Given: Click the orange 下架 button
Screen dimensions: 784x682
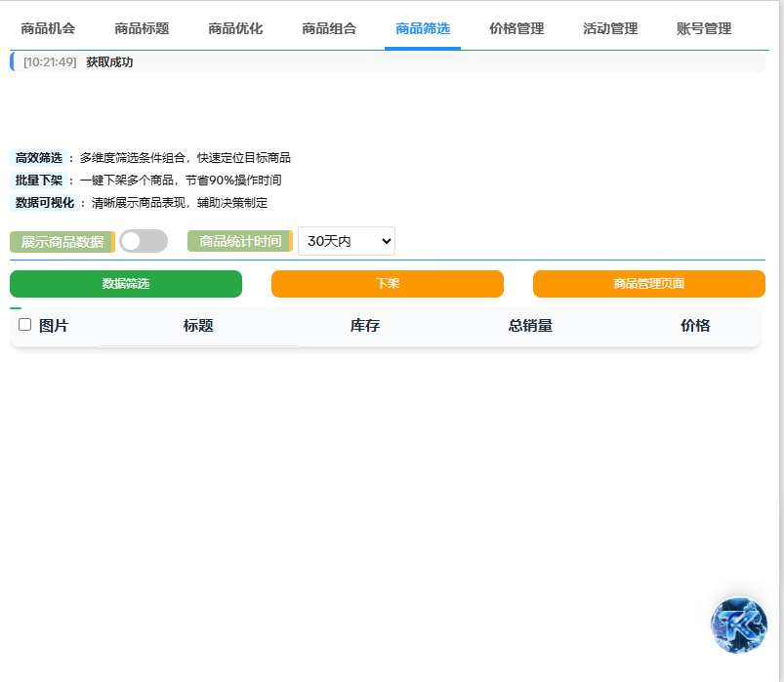Looking at the screenshot, I should click(387, 284).
